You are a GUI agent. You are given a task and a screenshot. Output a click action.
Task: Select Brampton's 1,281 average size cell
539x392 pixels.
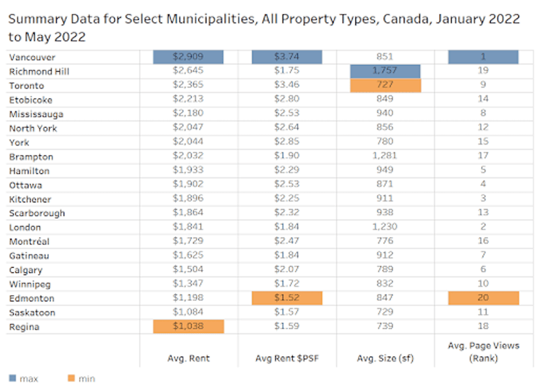(x=384, y=156)
